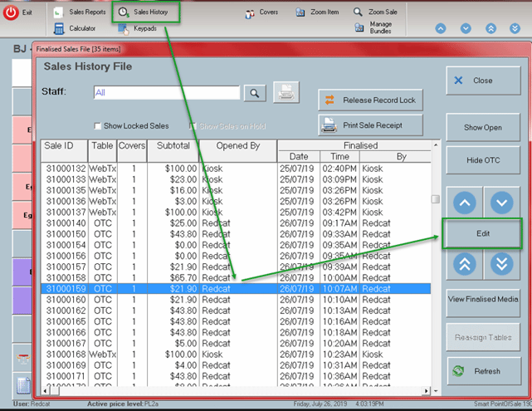
Task: Select sale row 31000168
Action: tap(236, 355)
